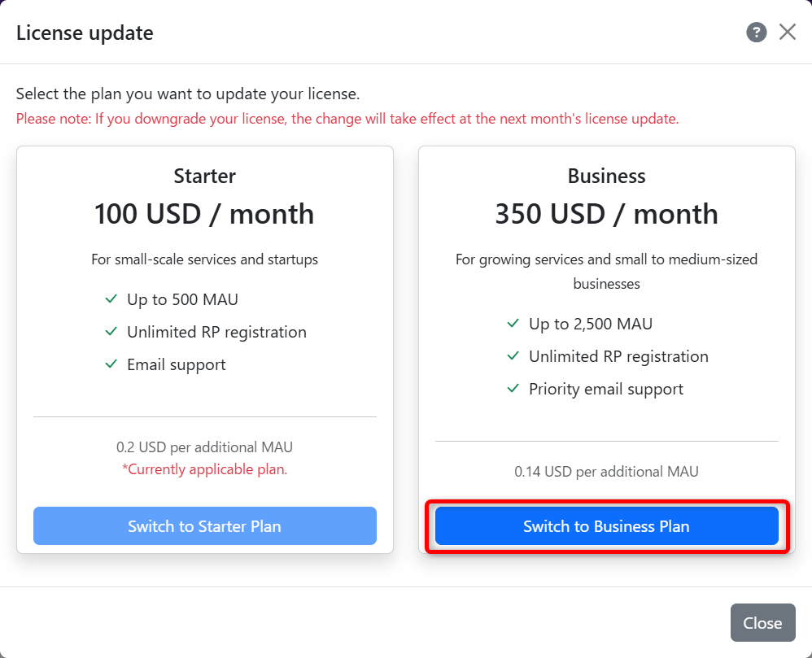Click the red Currently applicable plan note

coord(204,469)
